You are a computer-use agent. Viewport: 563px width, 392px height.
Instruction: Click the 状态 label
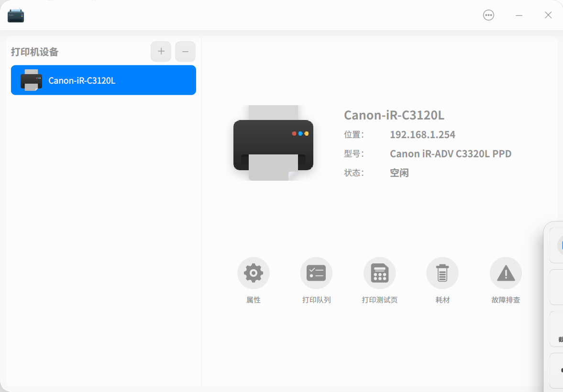coord(353,173)
